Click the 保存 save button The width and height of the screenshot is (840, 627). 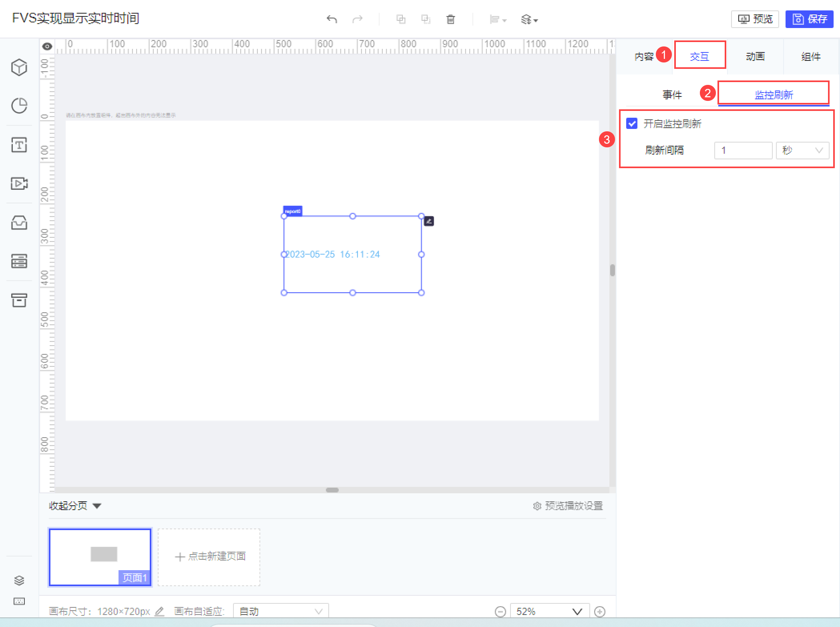click(809, 19)
